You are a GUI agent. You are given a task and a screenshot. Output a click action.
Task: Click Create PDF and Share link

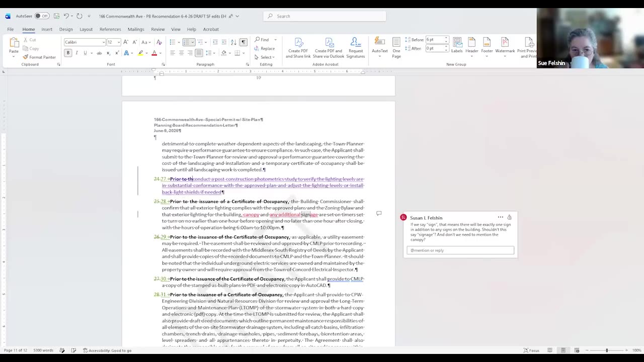coord(298,48)
